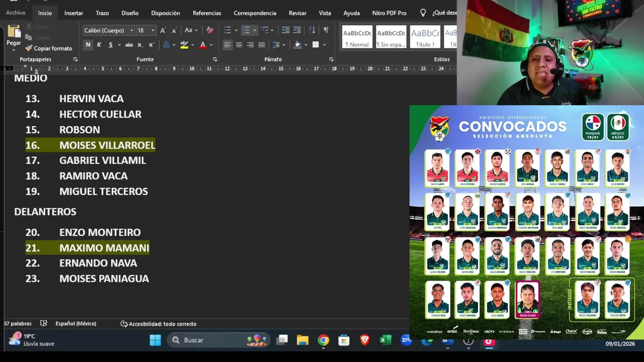Viewport: 644px width, 362px height.
Task: Click the Pegar paste icon
Action: tap(14, 32)
